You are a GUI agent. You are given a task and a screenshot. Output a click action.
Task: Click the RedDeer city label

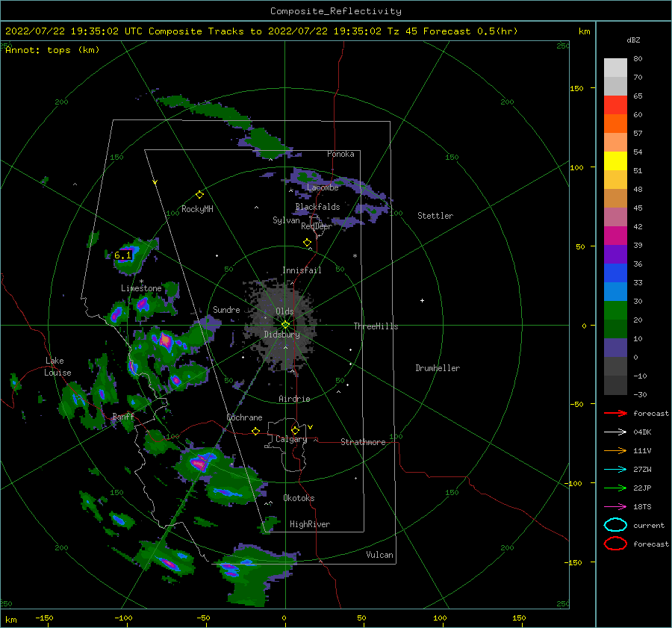317,226
